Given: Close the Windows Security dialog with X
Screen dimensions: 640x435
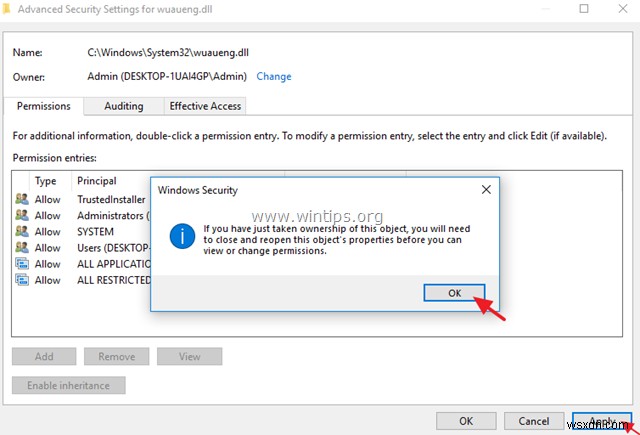Looking at the screenshot, I should (486, 189).
